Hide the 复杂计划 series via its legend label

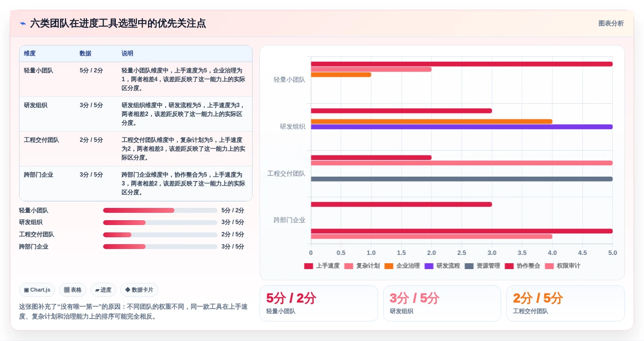(x=368, y=266)
